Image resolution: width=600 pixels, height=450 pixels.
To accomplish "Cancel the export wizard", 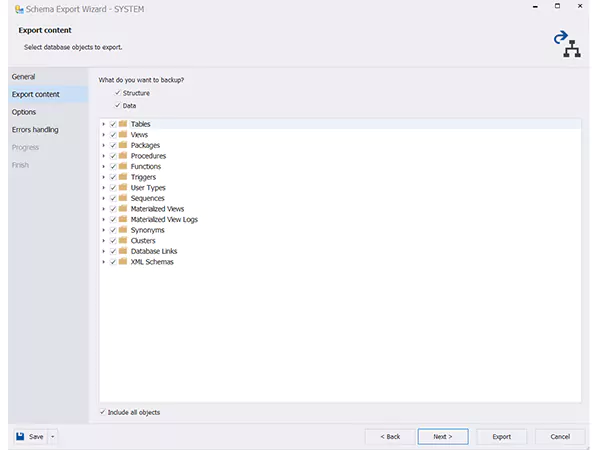I will [x=560, y=437].
